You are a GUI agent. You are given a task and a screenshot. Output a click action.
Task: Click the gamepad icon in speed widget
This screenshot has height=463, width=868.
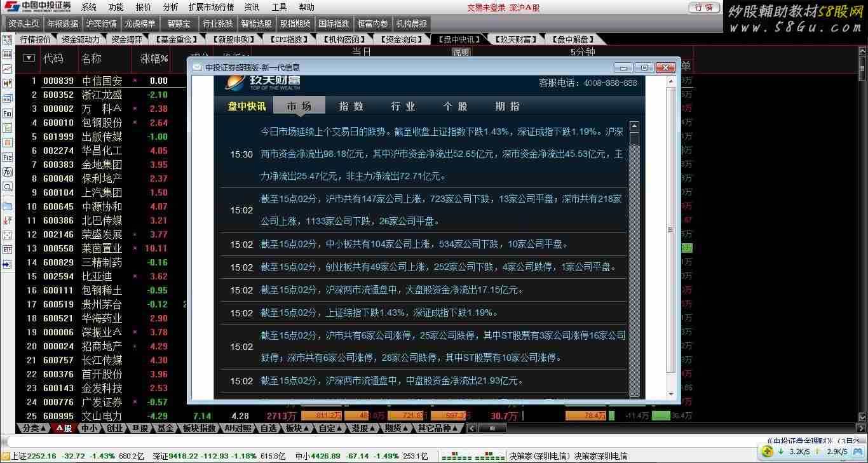[859, 452]
